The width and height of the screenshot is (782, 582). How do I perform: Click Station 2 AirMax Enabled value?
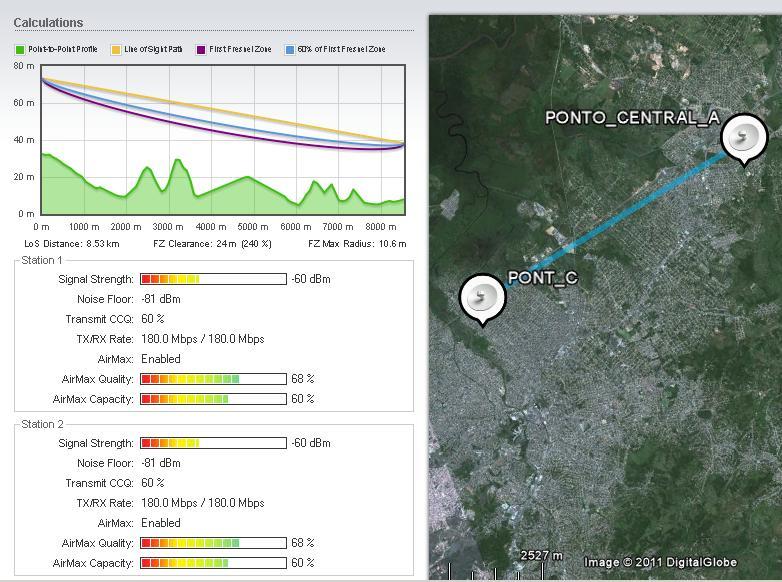(x=161, y=523)
